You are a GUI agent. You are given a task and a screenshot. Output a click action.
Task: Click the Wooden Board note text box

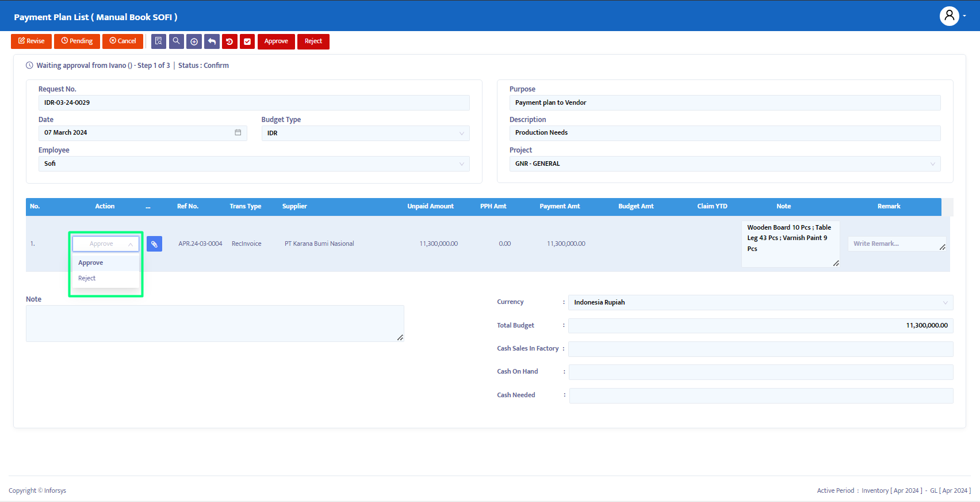click(790, 244)
